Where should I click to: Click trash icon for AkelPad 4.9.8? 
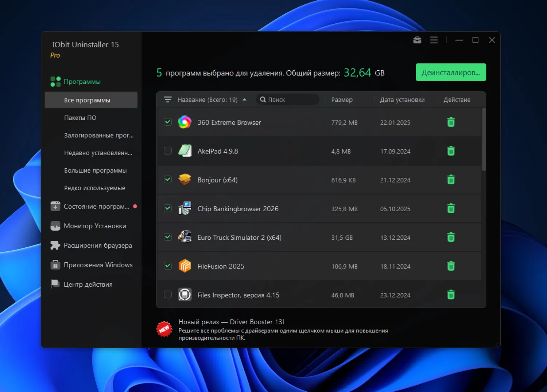point(451,151)
